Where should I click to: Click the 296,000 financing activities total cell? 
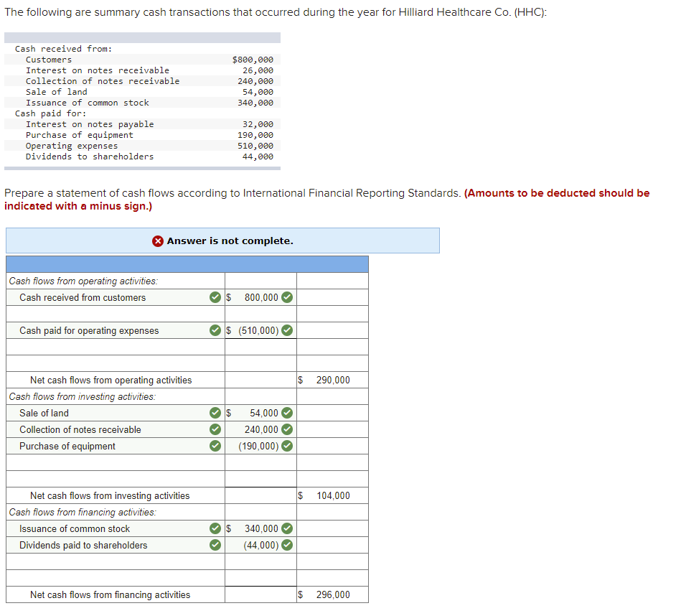tap(332, 594)
